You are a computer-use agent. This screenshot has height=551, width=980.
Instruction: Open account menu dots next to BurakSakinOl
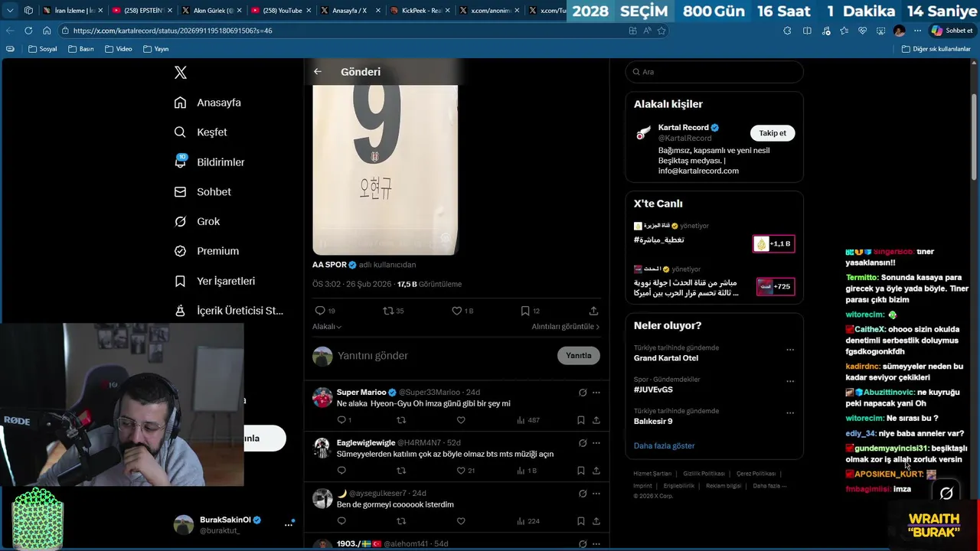pos(289,524)
